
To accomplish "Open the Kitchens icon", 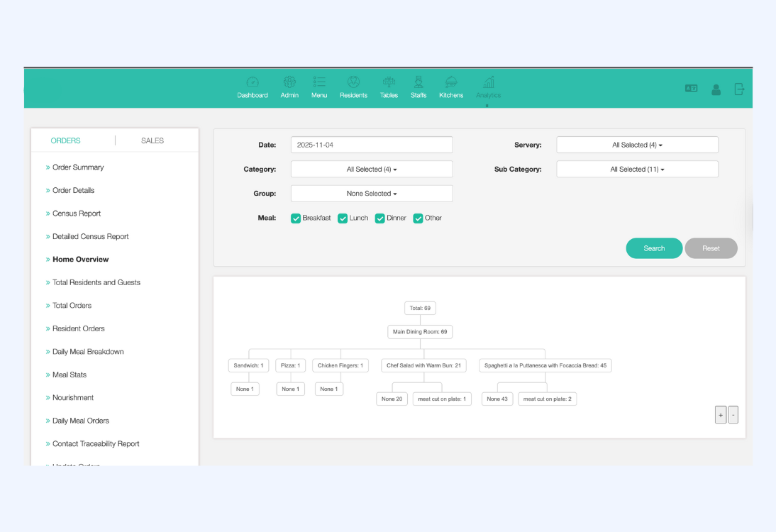I will pos(451,82).
